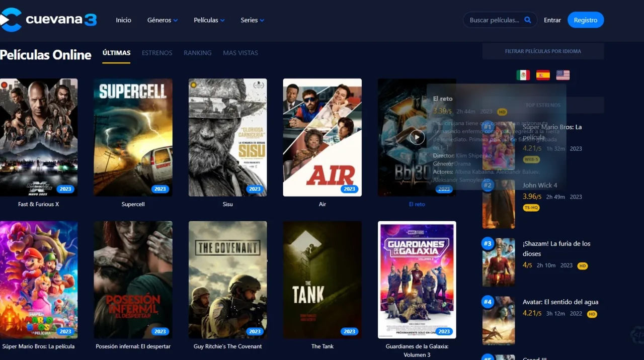Open The Covenant movie poster
The height and width of the screenshot is (360, 644).
(227, 280)
